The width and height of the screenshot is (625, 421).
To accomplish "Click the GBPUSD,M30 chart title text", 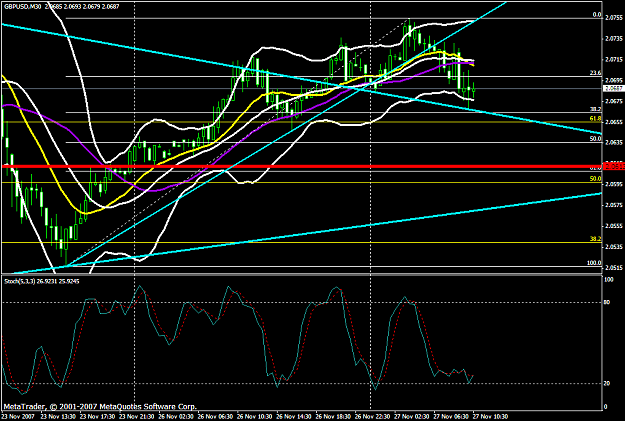I will (22, 6).
